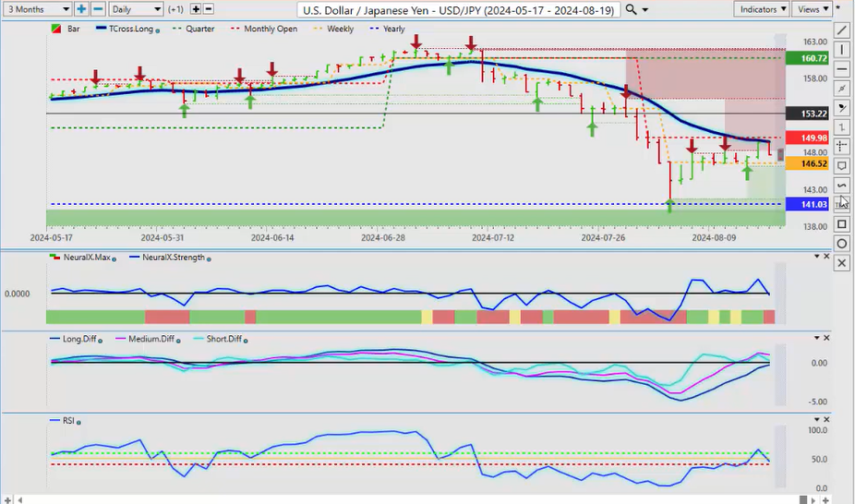Select the horizontal line drawing tool

tap(841, 69)
